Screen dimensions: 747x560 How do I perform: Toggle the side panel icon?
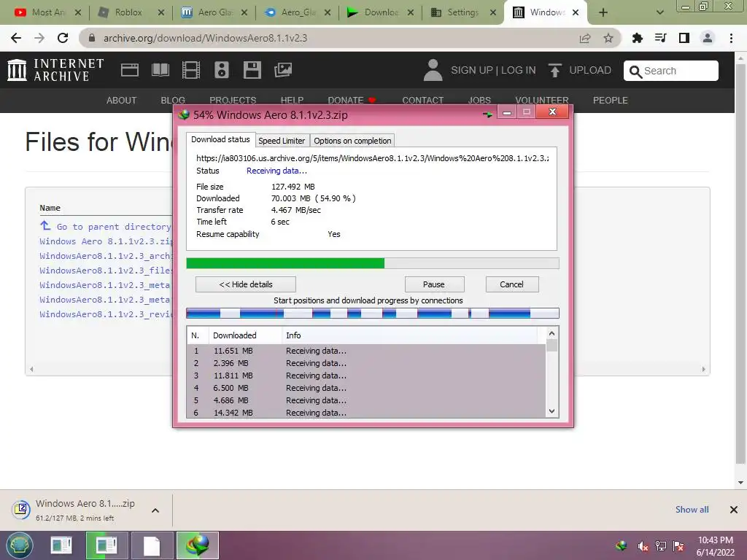click(684, 38)
